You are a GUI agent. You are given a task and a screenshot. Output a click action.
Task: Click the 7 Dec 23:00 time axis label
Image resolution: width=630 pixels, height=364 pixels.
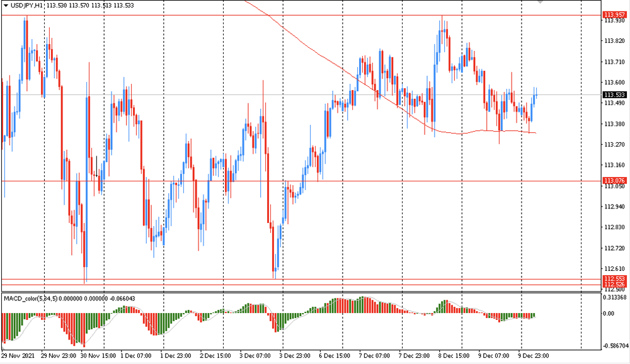(x=414, y=356)
